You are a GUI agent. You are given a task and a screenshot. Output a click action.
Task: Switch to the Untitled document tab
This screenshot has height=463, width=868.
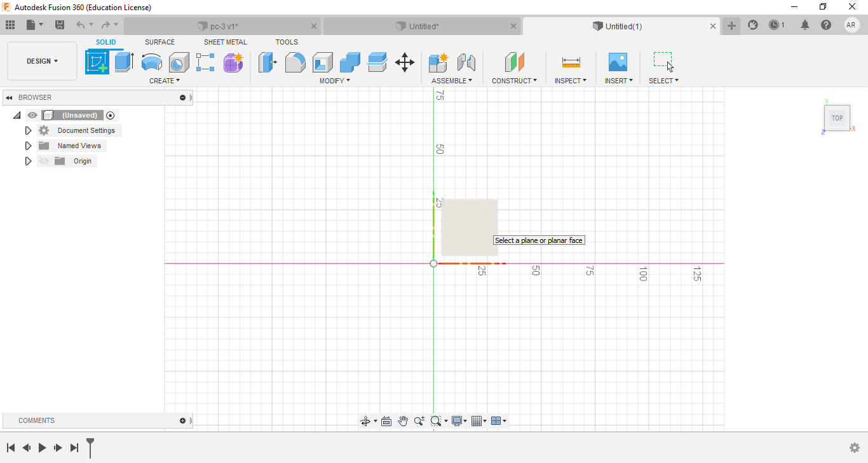(421, 26)
